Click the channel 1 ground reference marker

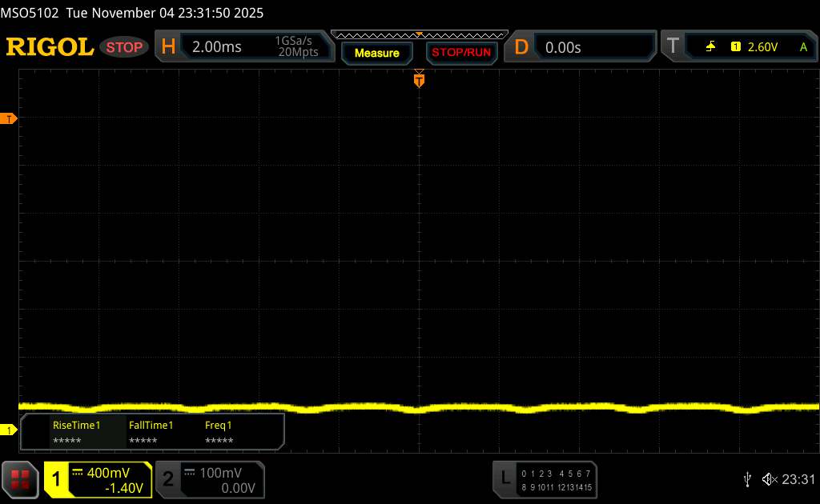click(x=9, y=430)
